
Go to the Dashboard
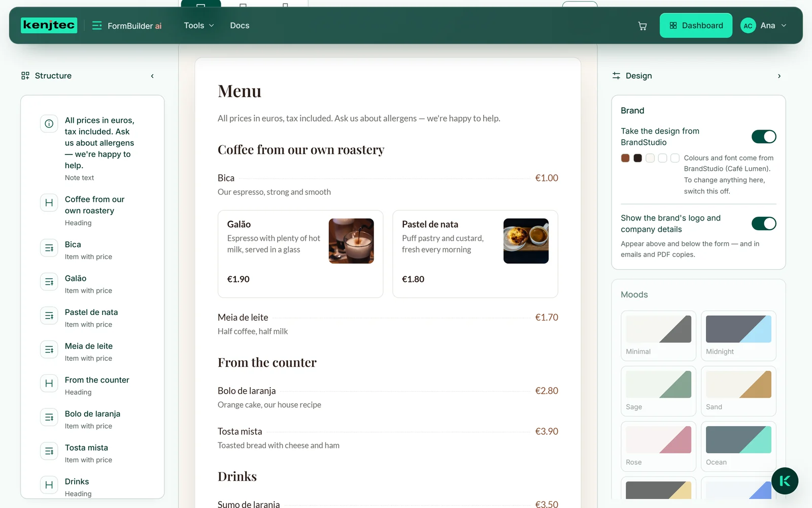click(x=696, y=25)
